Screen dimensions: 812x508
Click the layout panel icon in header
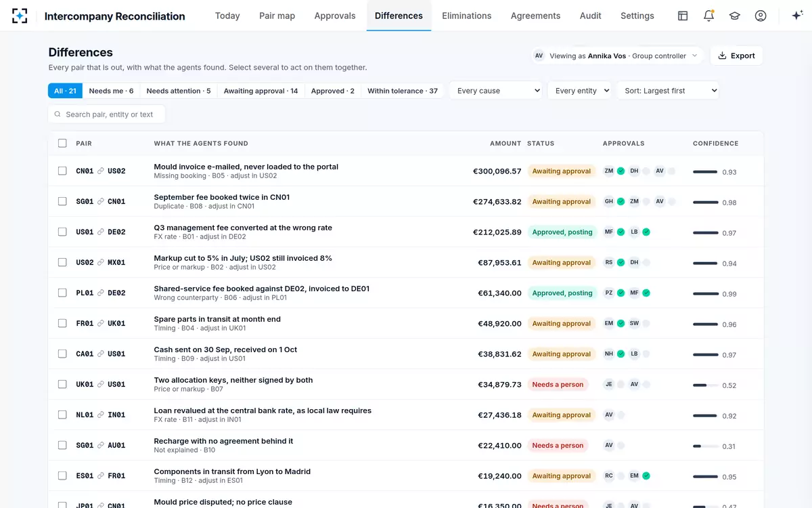pos(683,16)
